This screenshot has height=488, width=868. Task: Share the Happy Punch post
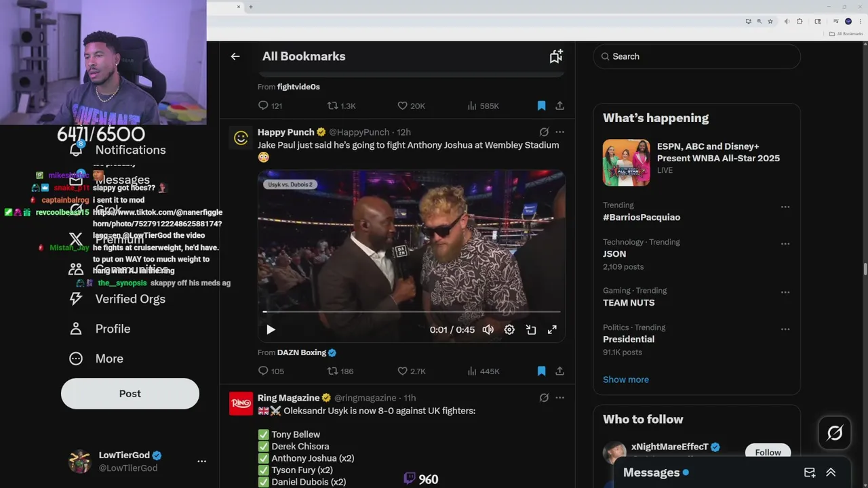(x=559, y=371)
